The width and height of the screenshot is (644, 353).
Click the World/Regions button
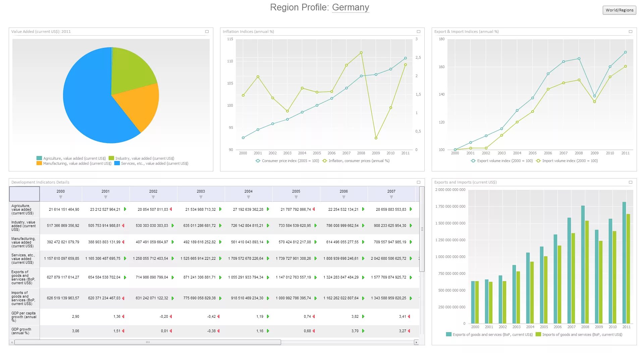(x=620, y=10)
